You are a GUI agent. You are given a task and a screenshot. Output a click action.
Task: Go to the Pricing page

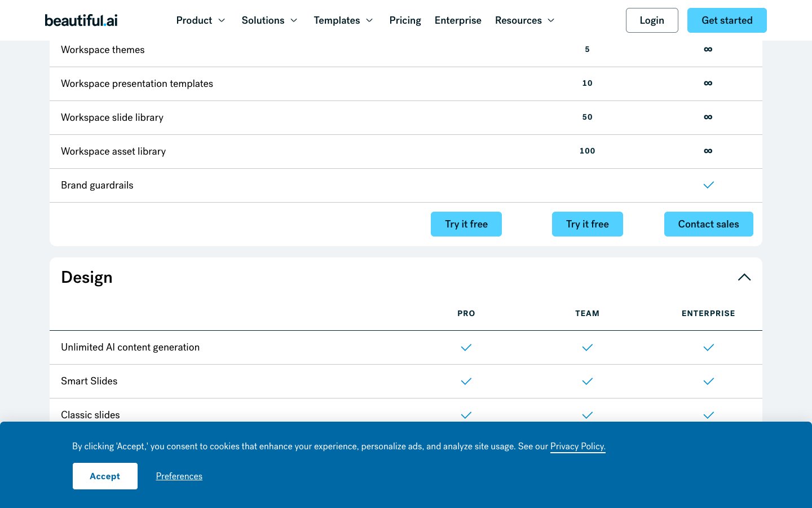coord(405,20)
